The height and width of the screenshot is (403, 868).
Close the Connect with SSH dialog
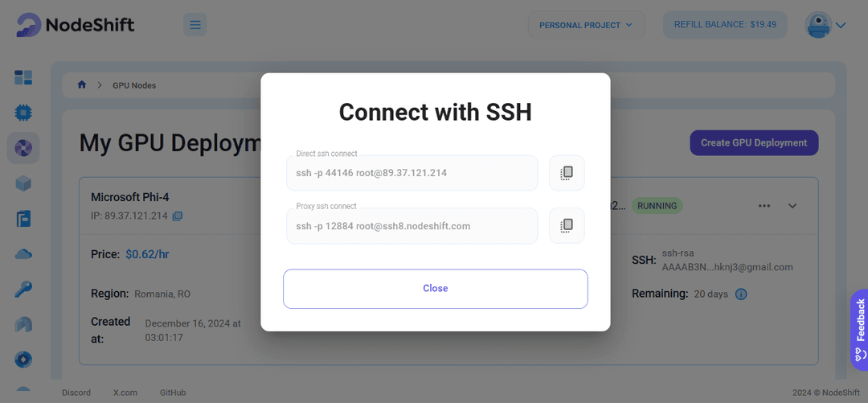point(435,288)
